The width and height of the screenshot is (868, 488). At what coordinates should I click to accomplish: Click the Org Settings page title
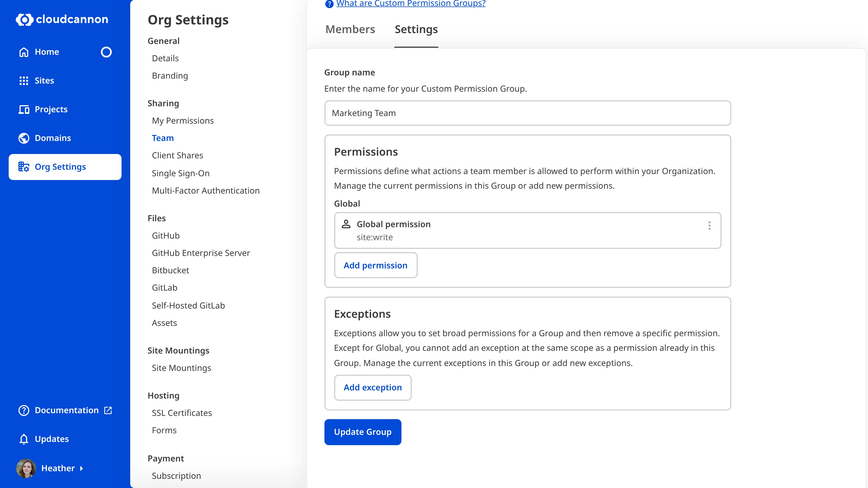coord(188,20)
